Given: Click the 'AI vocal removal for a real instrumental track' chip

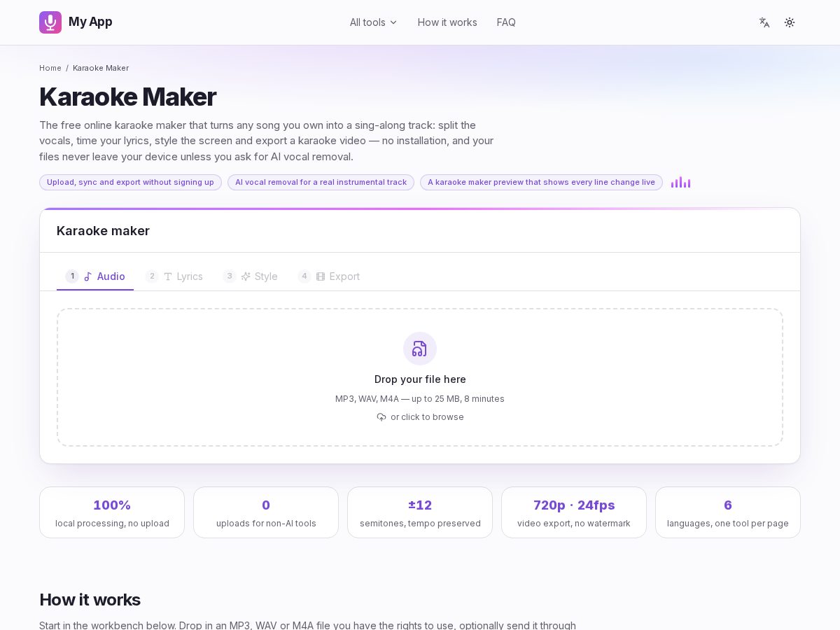Looking at the screenshot, I should coord(321,182).
